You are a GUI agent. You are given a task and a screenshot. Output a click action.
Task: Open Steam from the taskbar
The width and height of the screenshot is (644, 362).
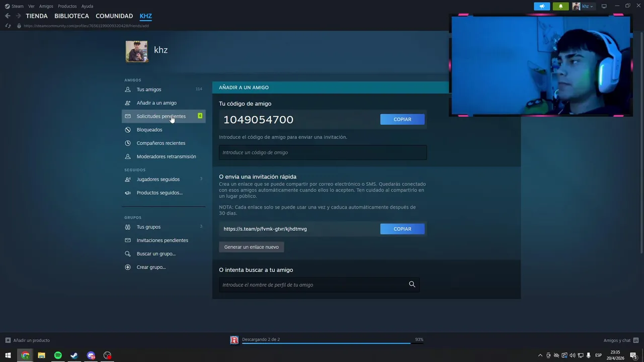[74, 355]
